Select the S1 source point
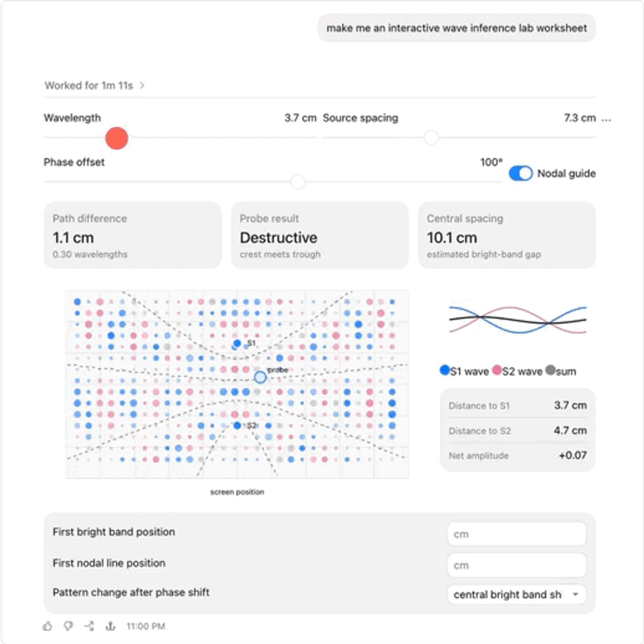 tap(237, 343)
